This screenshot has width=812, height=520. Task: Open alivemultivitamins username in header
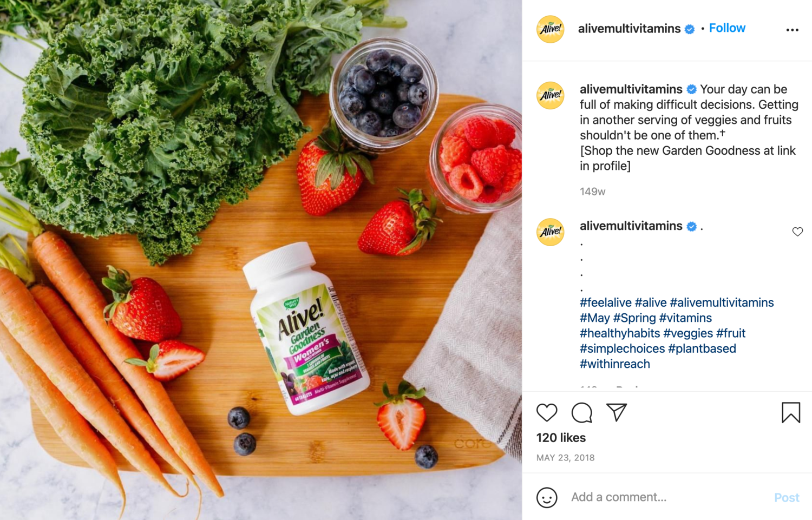[x=629, y=29]
